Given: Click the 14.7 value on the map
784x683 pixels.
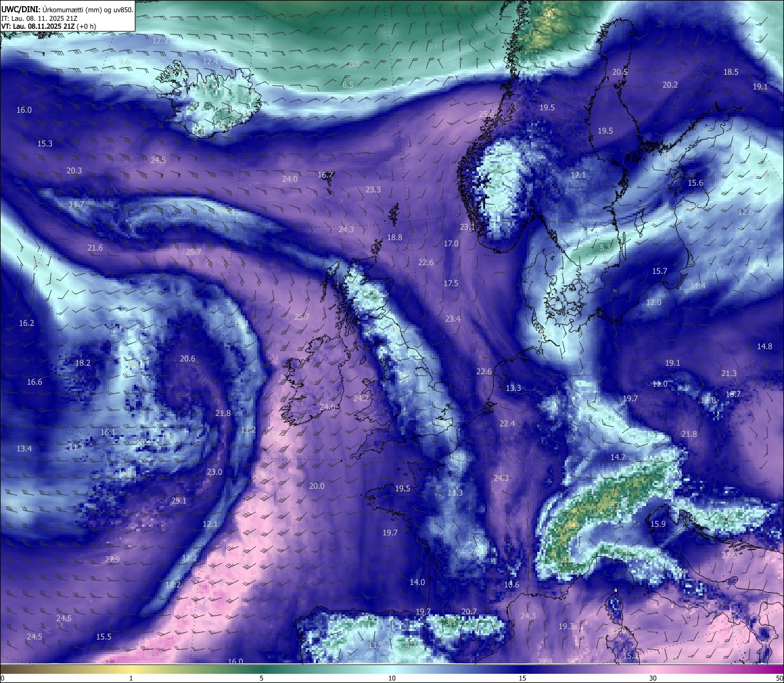Looking at the screenshot, I should (618, 458).
